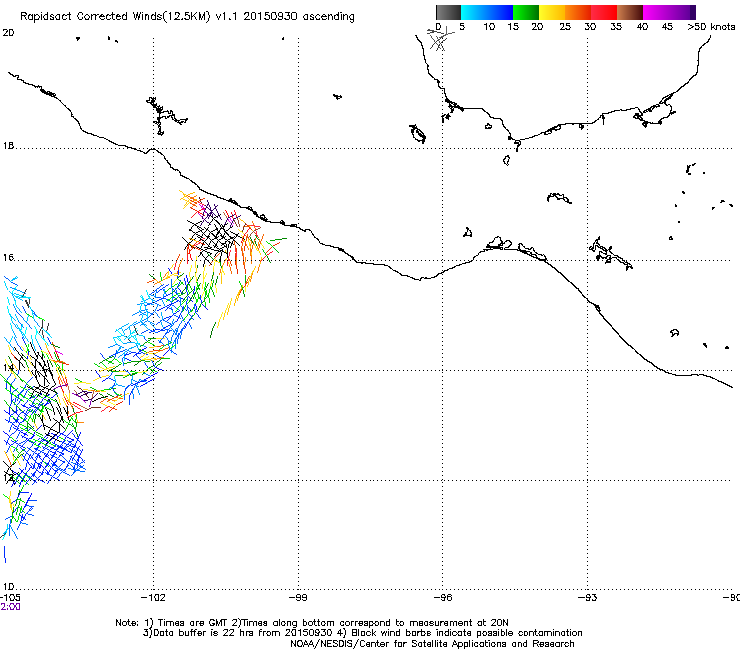Click the longitude label '-105'
Viewport: 740px width, 650px height.
pyautogui.click(x=10, y=598)
